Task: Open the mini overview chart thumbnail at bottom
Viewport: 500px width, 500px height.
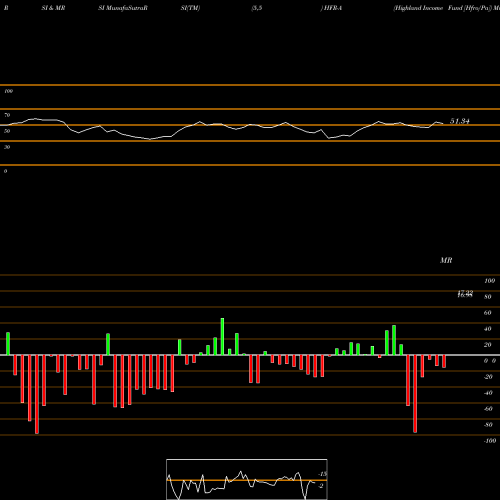Action: [247, 479]
